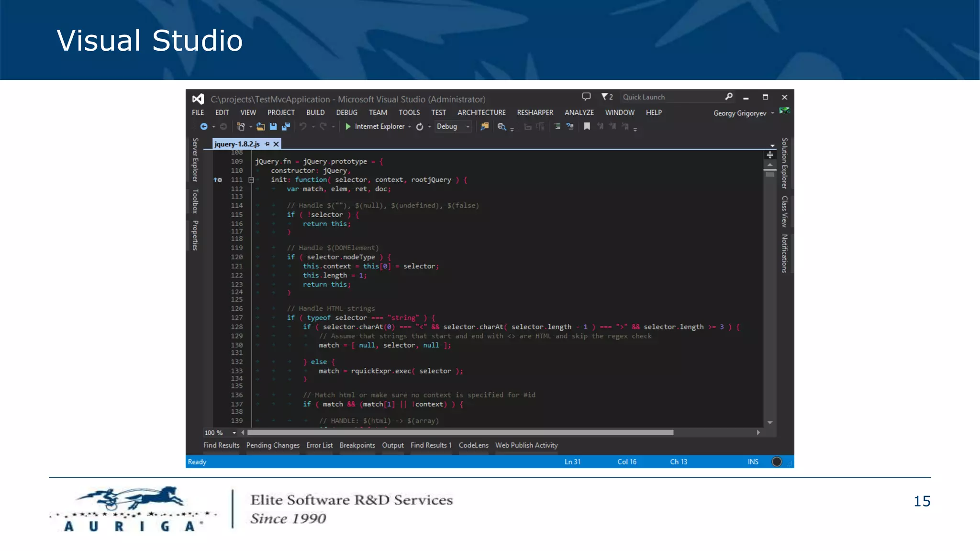980x551 pixels.
Task: Click the Redo arrow icon
Action: (323, 127)
